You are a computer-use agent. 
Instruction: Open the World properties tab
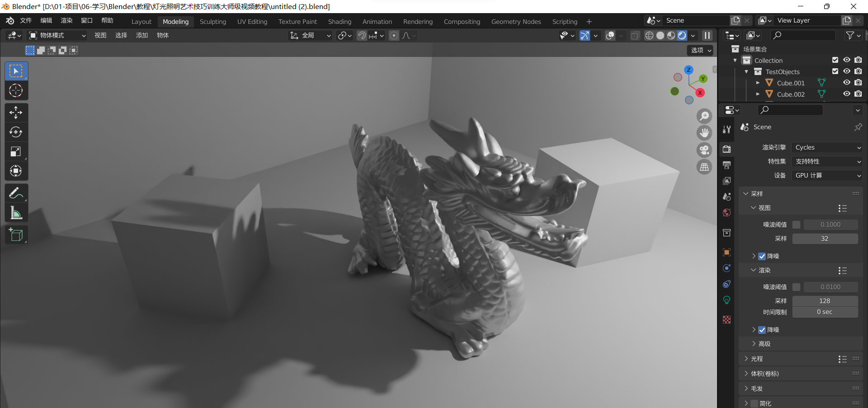pyautogui.click(x=727, y=213)
